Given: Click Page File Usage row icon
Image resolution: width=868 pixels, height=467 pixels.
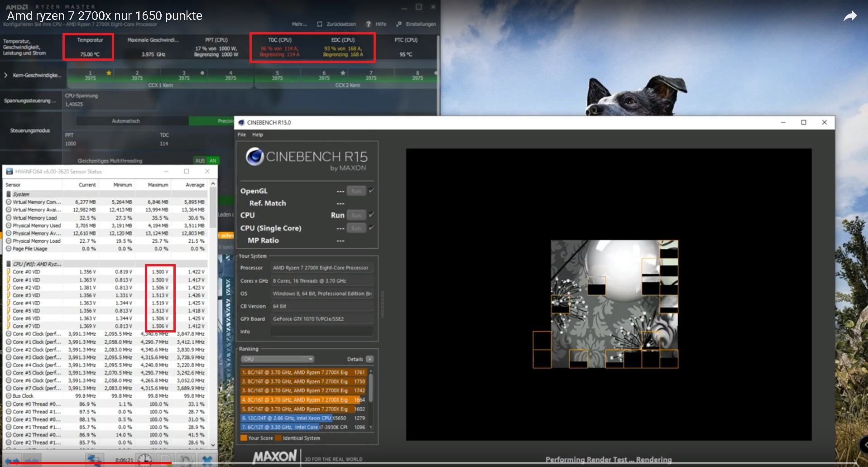Looking at the screenshot, I should [x=9, y=249].
